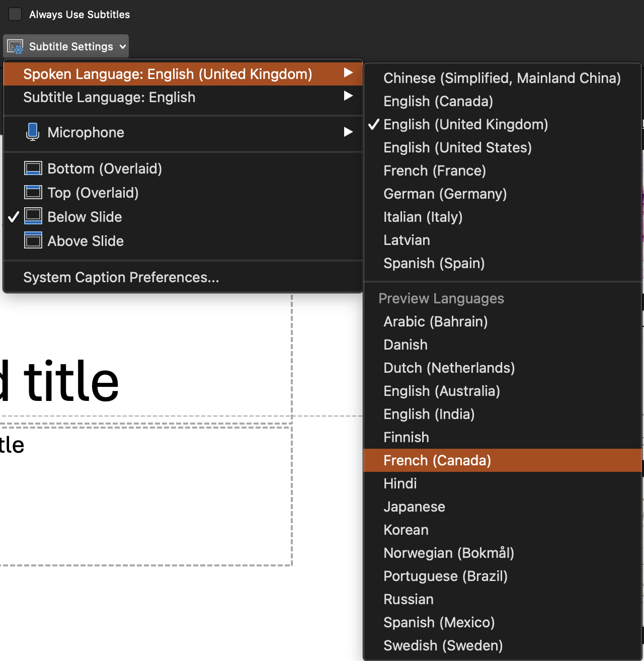
Task: Select checked English (United Kingdom) language
Action: (x=503, y=124)
